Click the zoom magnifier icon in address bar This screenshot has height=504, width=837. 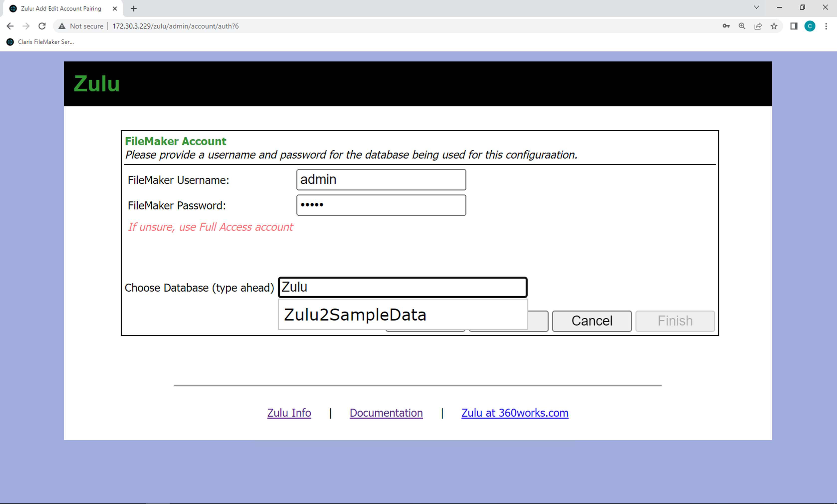pos(742,26)
